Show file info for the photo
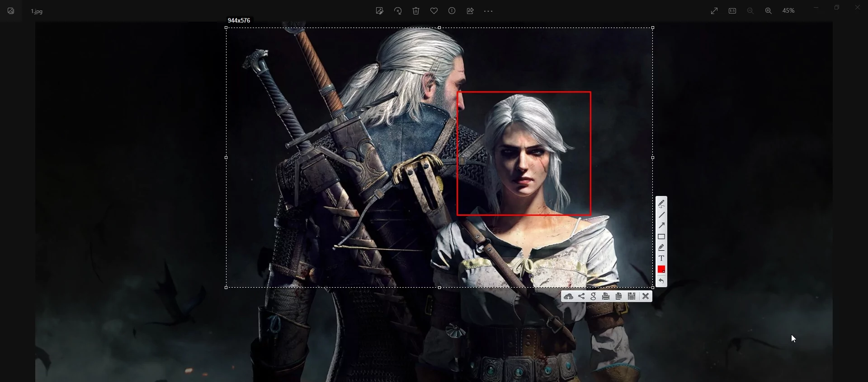Viewport: 868px width, 382px height. tap(452, 11)
